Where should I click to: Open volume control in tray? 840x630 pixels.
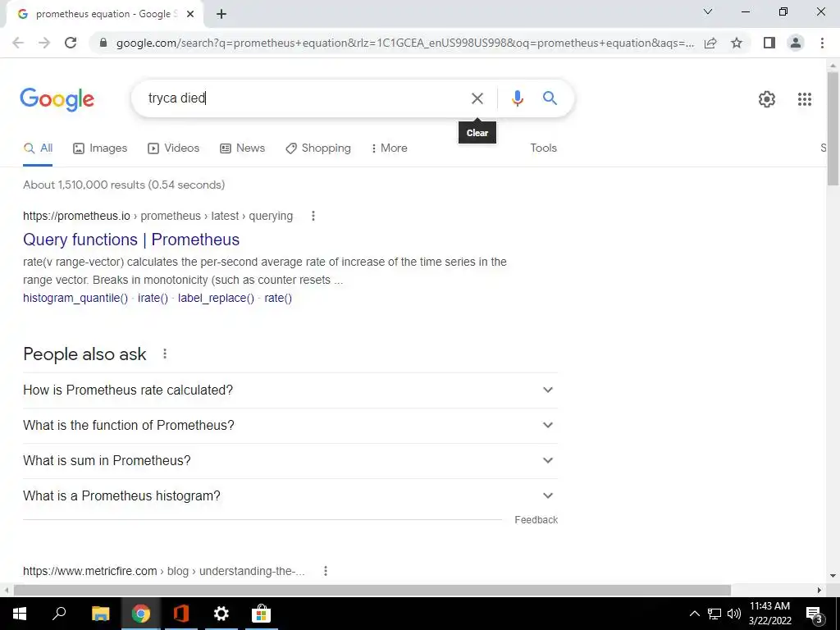[x=734, y=614]
